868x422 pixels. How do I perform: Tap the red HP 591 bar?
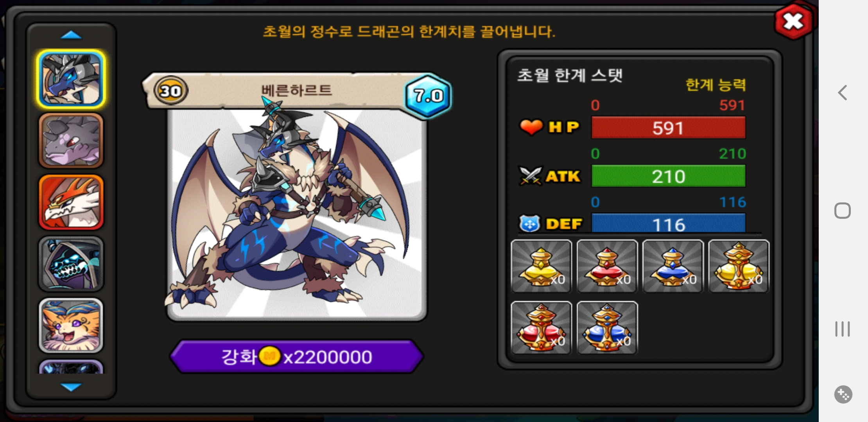pyautogui.click(x=668, y=128)
